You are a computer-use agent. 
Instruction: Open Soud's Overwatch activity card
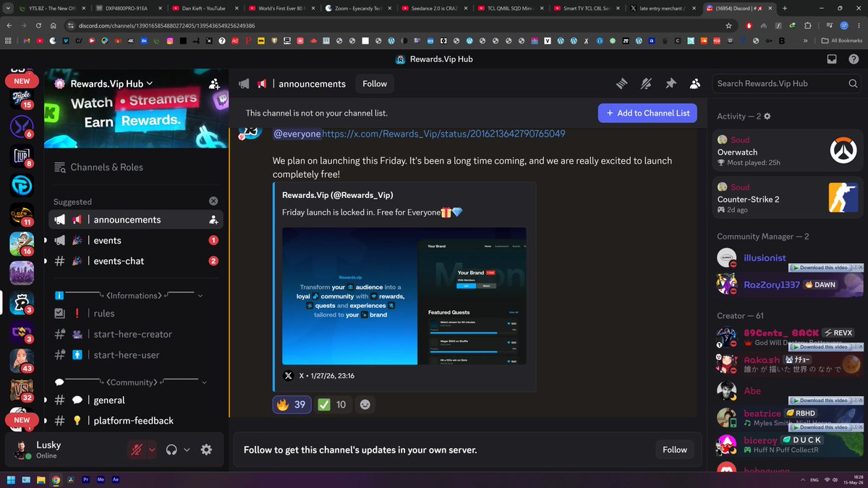788,151
